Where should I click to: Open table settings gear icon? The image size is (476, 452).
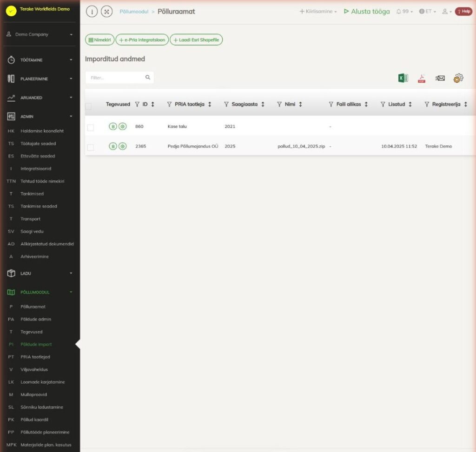(x=458, y=78)
